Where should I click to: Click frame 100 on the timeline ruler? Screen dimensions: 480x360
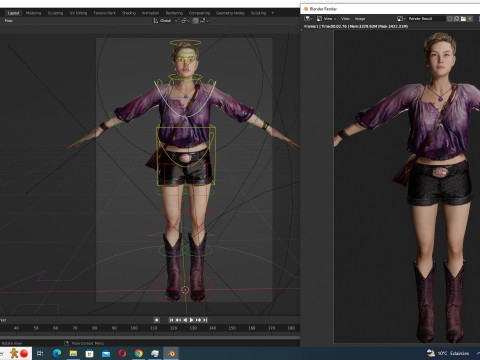point(134,328)
